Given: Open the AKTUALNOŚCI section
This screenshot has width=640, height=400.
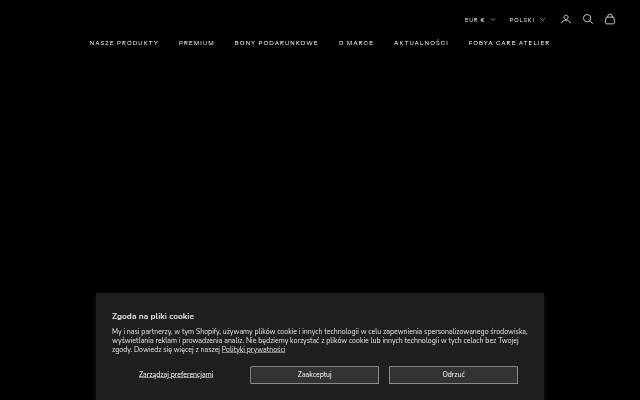Looking at the screenshot, I should [421, 43].
